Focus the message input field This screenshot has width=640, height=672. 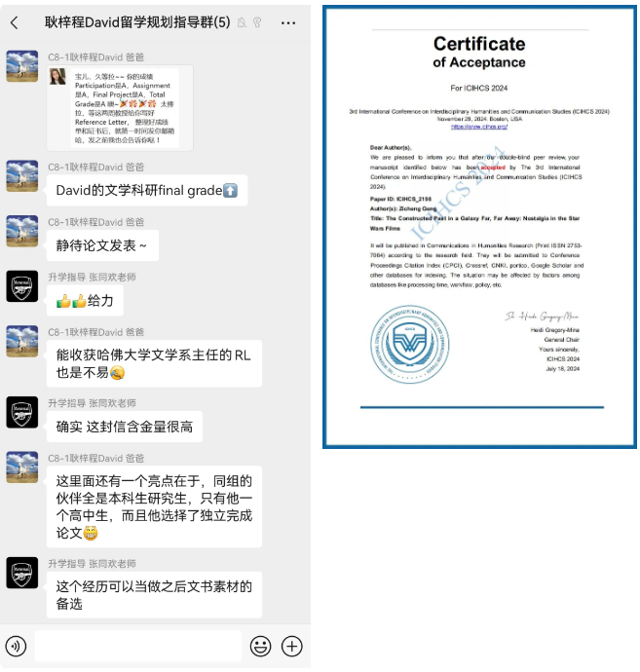pos(138,646)
